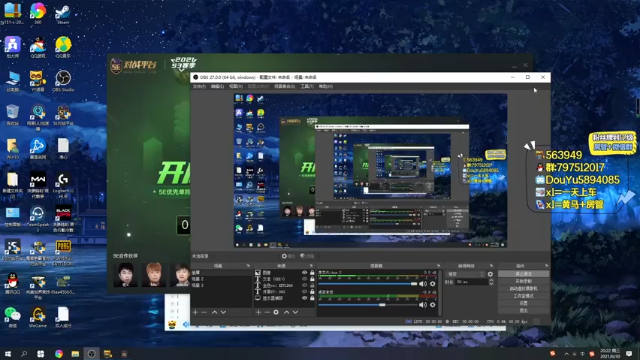This screenshot has width=640, height=360.
Task: Click the Stop Streaming button
Action: pyautogui.click(x=524, y=274)
